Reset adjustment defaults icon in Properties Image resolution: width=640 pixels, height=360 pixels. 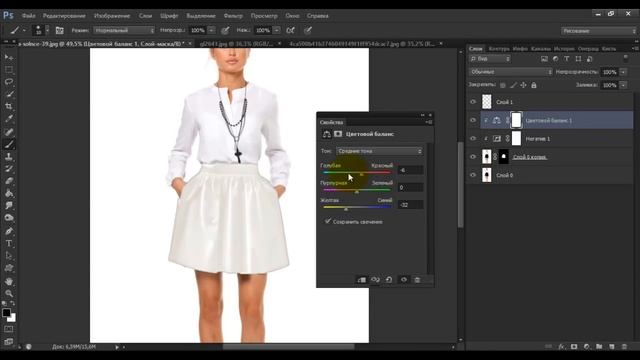389,280
